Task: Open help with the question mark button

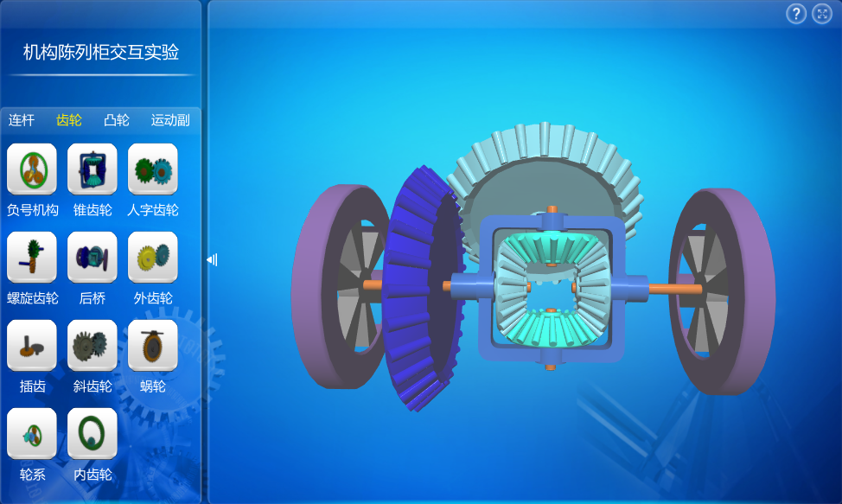Action: 796,14
